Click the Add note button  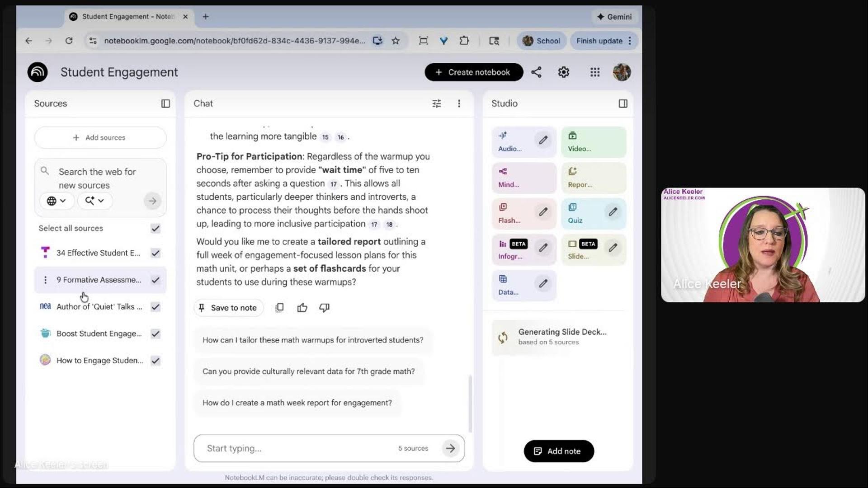[x=558, y=451]
